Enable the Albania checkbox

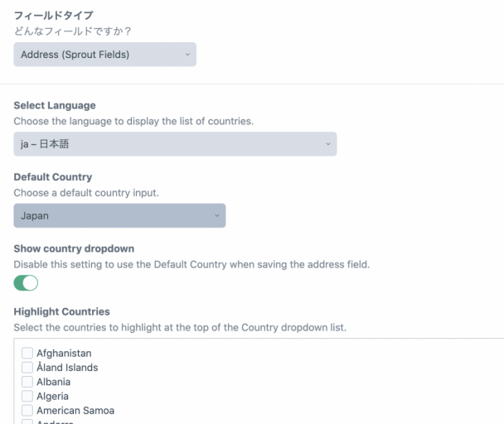27,382
